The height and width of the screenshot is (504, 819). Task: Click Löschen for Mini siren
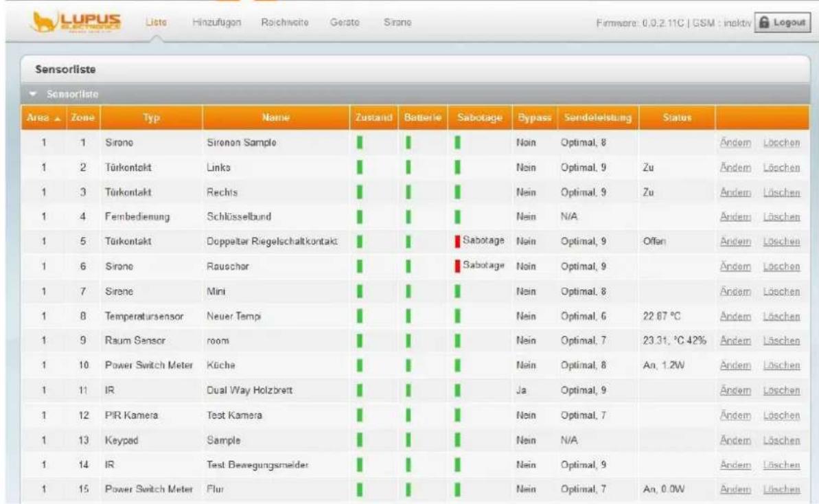point(781,291)
